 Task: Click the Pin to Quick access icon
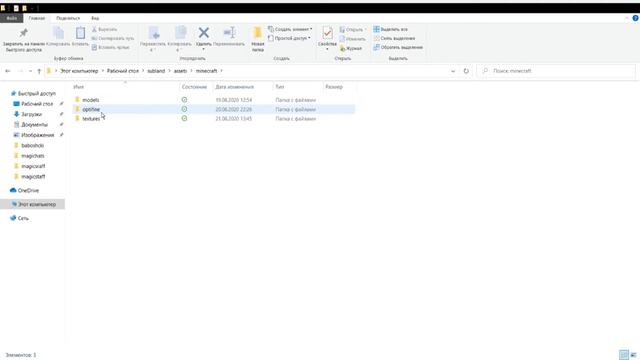coord(24,33)
